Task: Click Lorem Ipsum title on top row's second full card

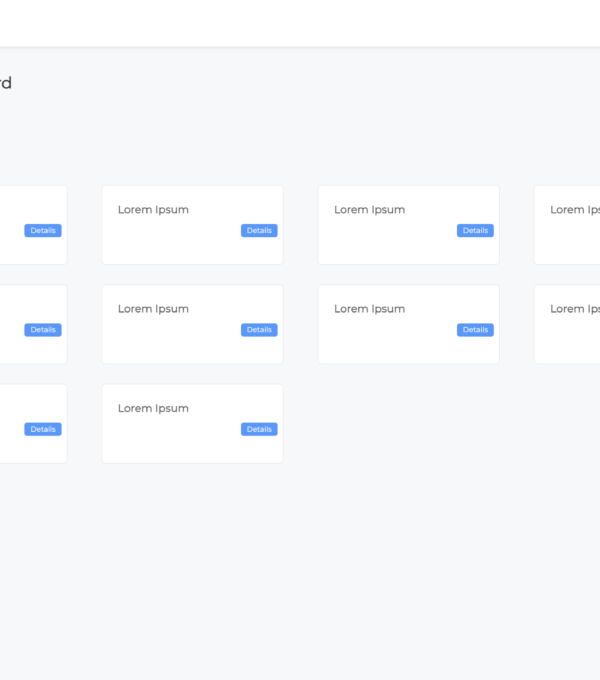Action: coord(369,210)
